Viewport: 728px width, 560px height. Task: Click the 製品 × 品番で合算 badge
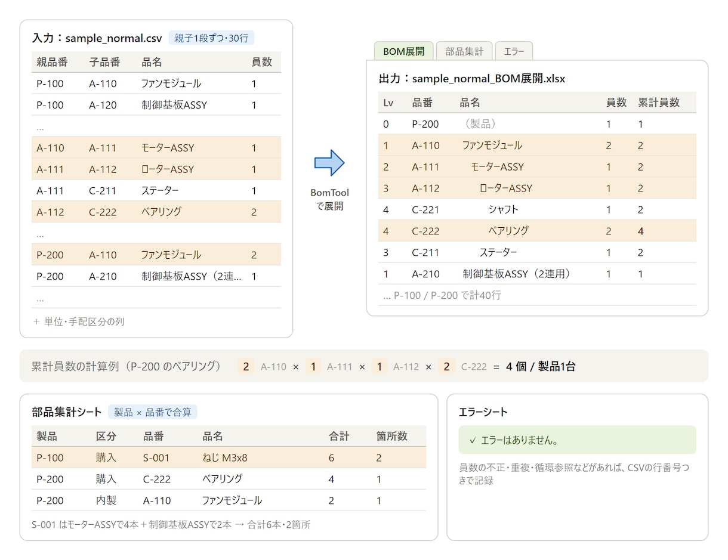[x=153, y=412]
